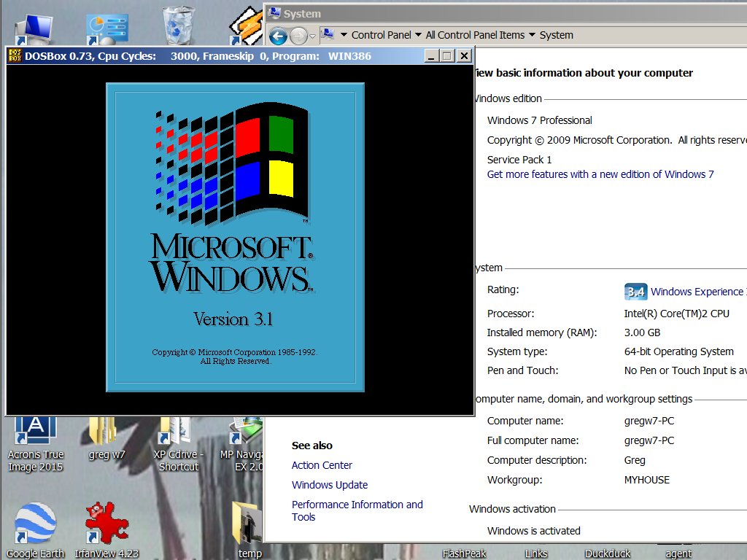
Task: Open the Acronis True Image 2015 shortcut
Action: 35,430
